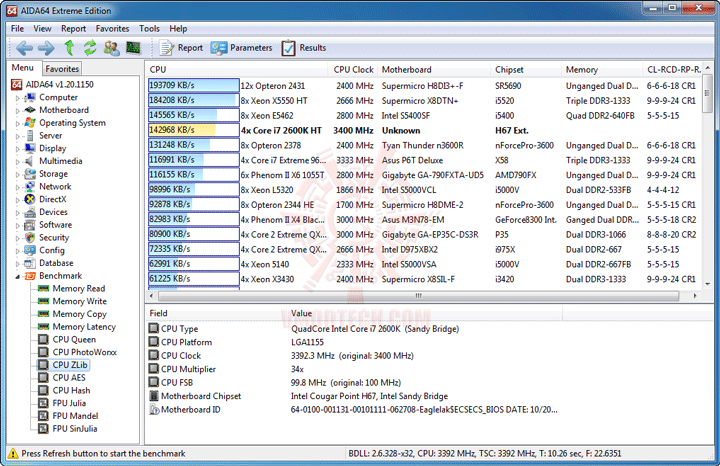720x466 pixels.
Task: Open benchmark Parameters
Action: click(x=242, y=48)
